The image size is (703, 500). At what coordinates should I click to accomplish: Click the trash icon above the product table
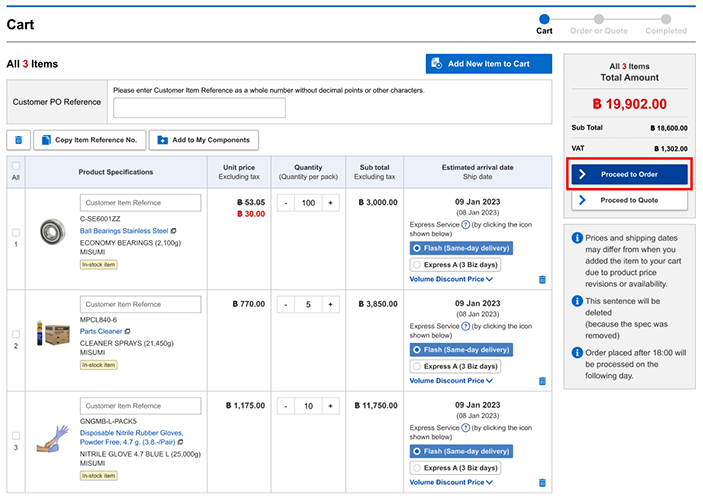tap(18, 140)
